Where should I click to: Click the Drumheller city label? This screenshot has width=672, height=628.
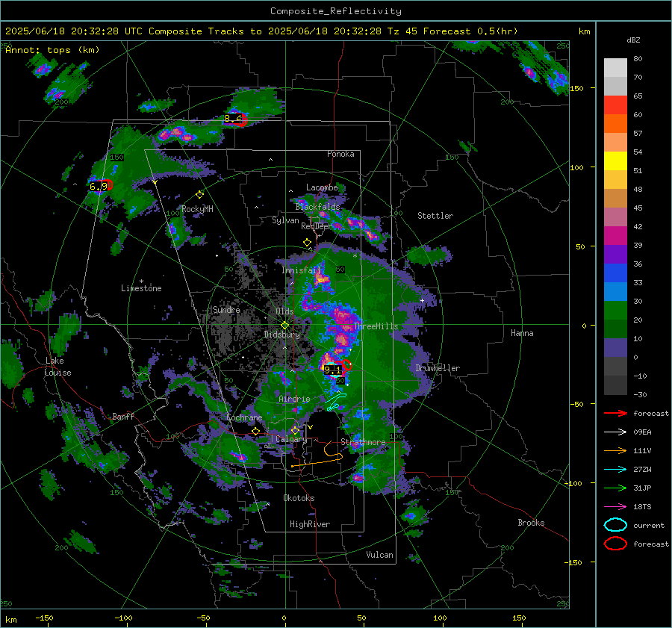tap(438, 368)
